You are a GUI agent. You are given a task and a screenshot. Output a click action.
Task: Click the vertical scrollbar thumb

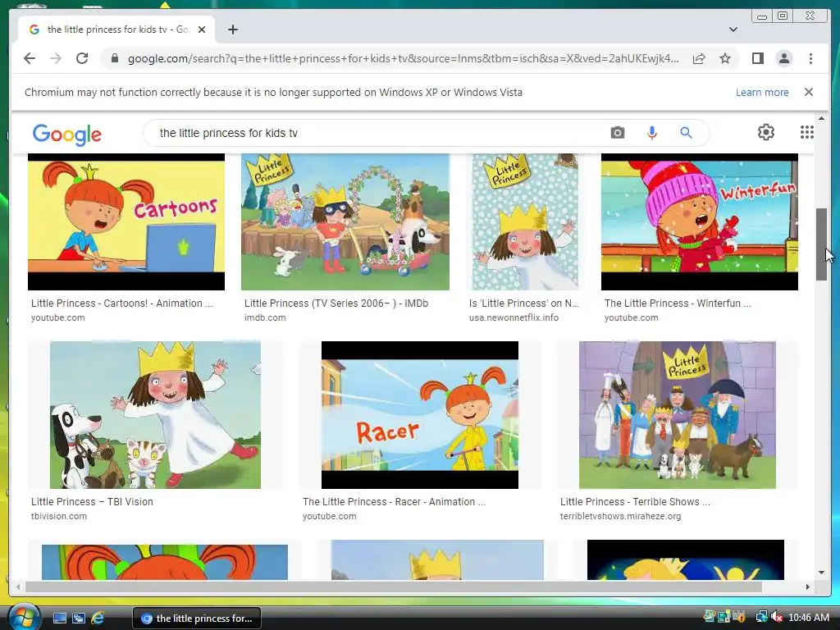(x=821, y=244)
